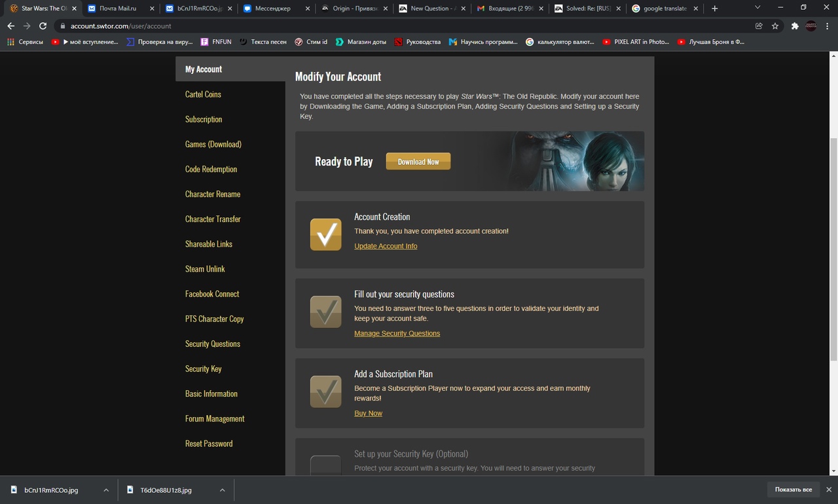This screenshot has height=504, width=838.
Task: Open the extensions puzzle icon
Action: click(x=795, y=26)
